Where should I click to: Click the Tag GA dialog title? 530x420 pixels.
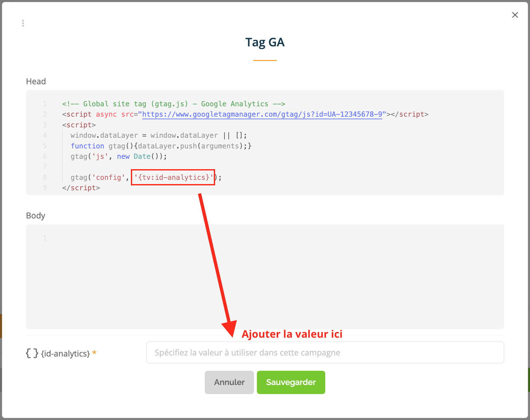pos(265,42)
